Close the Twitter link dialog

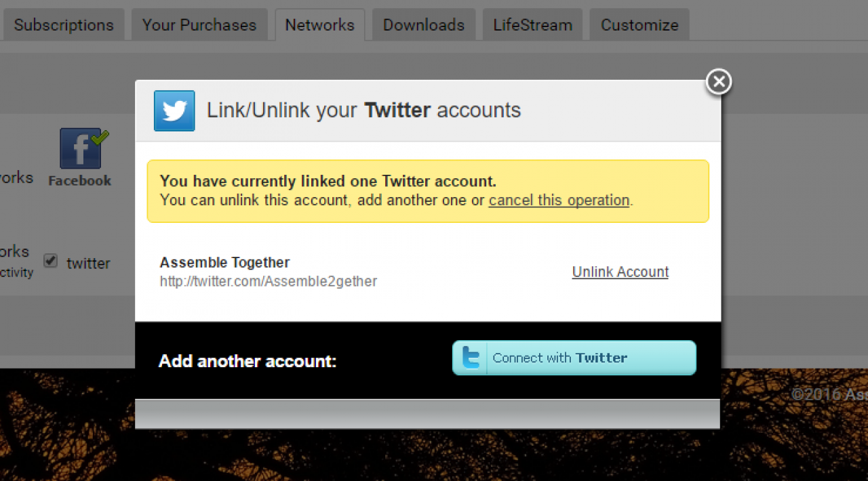click(719, 82)
